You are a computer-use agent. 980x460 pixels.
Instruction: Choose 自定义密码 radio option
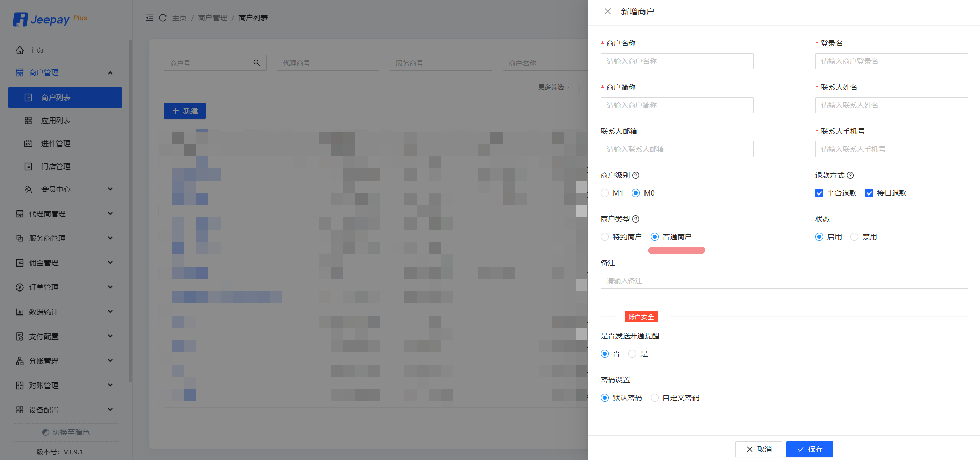655,398
